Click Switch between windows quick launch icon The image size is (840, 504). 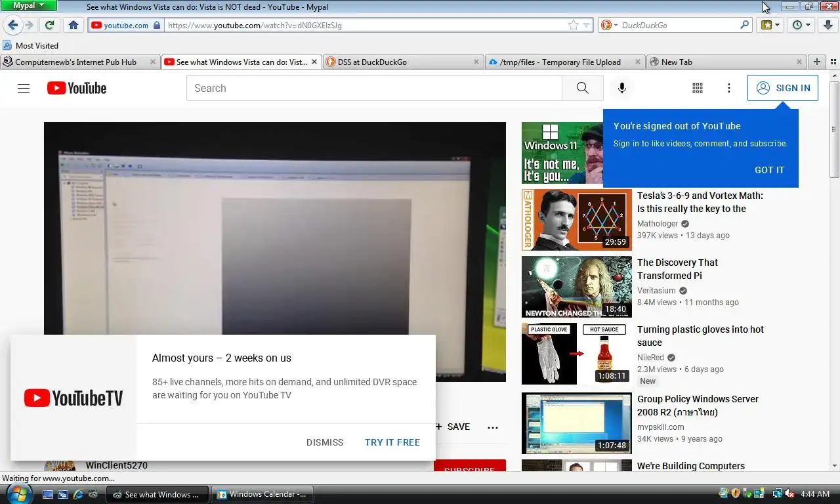(63, 494)
